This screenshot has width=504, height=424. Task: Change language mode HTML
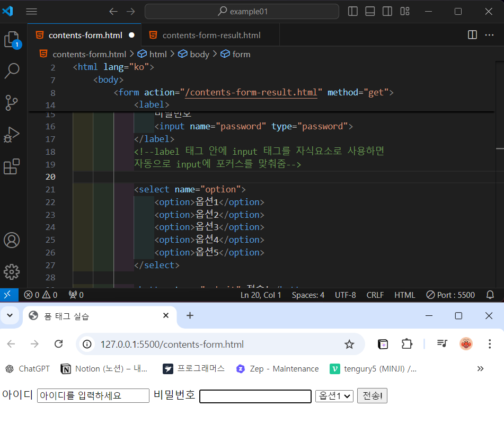(x=405, y=295)
